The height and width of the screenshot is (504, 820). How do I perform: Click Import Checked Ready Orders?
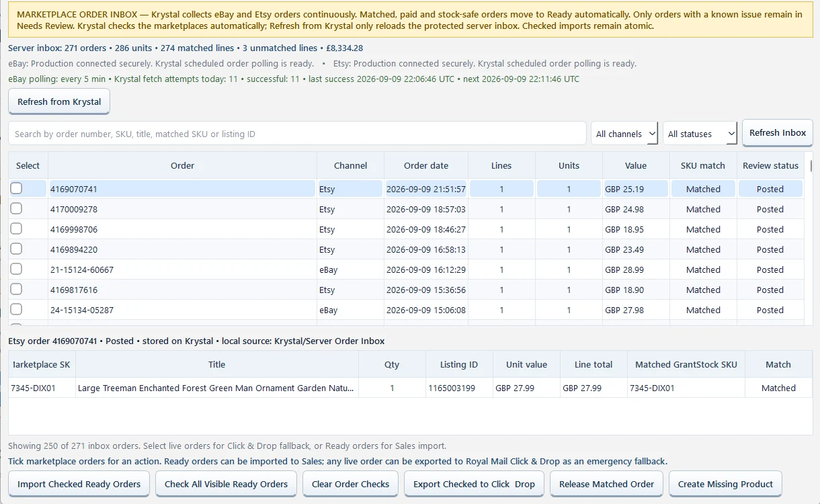coord(79,484)
